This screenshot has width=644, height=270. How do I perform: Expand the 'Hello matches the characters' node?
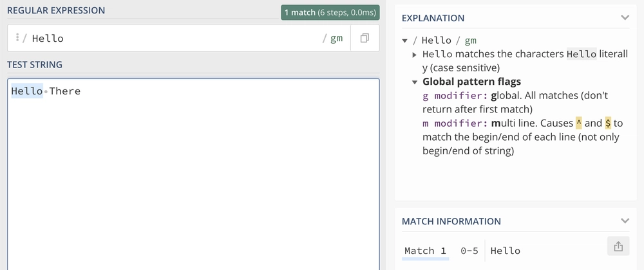coord(415,55)
